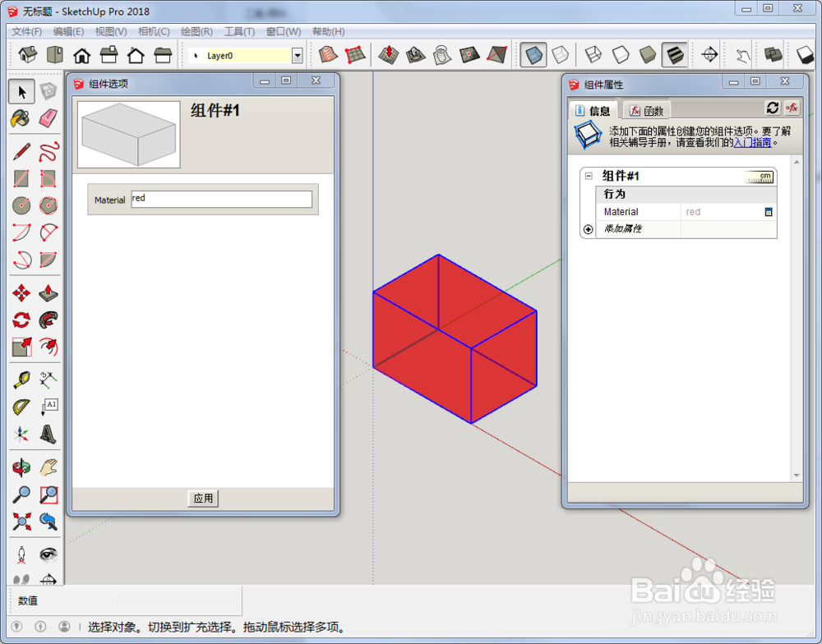Select the Line pencil tool
Image resolution: width=822 pixels, height=644 pixels.
pos(21,152)
